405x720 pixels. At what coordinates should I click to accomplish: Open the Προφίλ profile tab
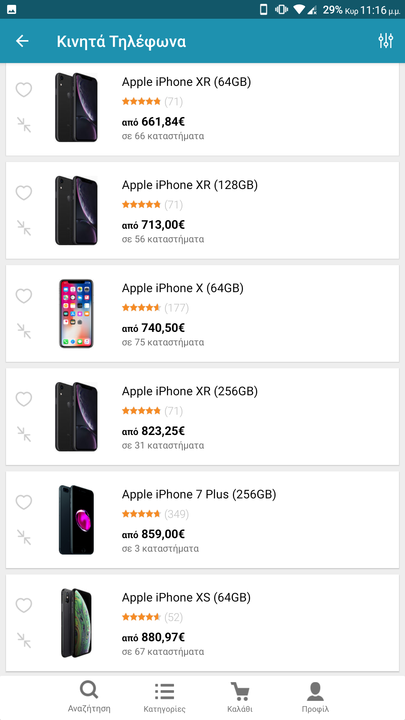tap(315, 697)
